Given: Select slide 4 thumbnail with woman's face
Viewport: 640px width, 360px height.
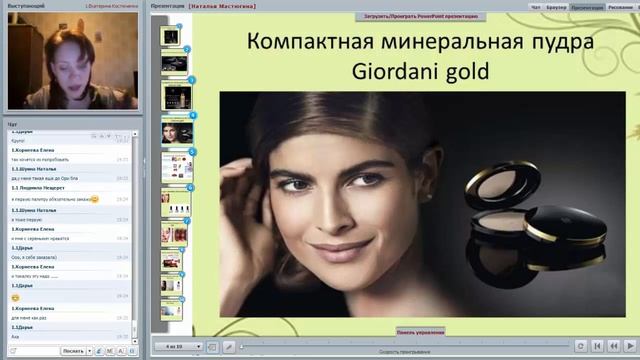Looking at the screenshot, I should click(x=177, y=131).
